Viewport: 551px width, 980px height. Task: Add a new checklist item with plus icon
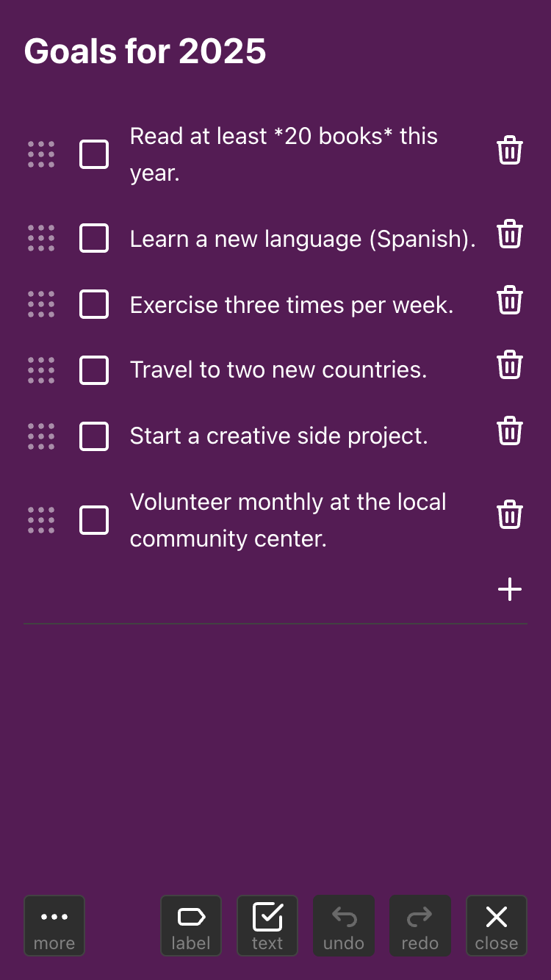pyautogui.click(x=510, y=589)
